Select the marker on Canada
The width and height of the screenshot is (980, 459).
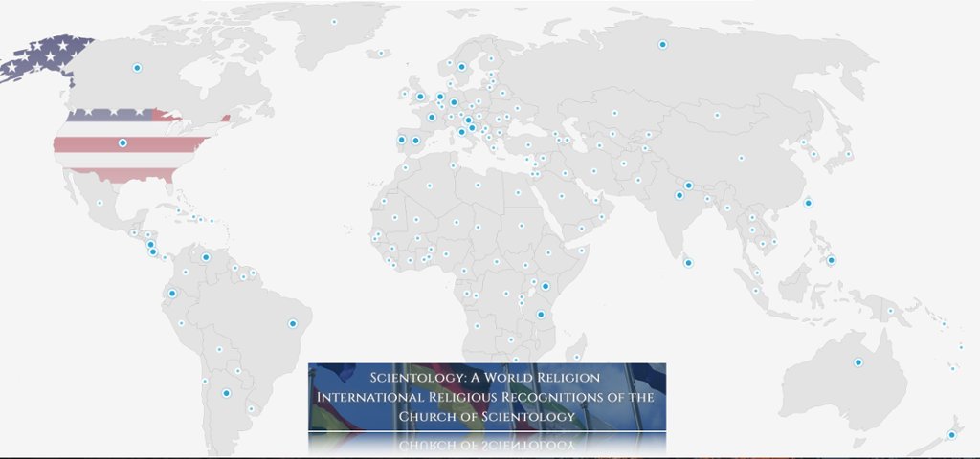[x=137, y=68]
